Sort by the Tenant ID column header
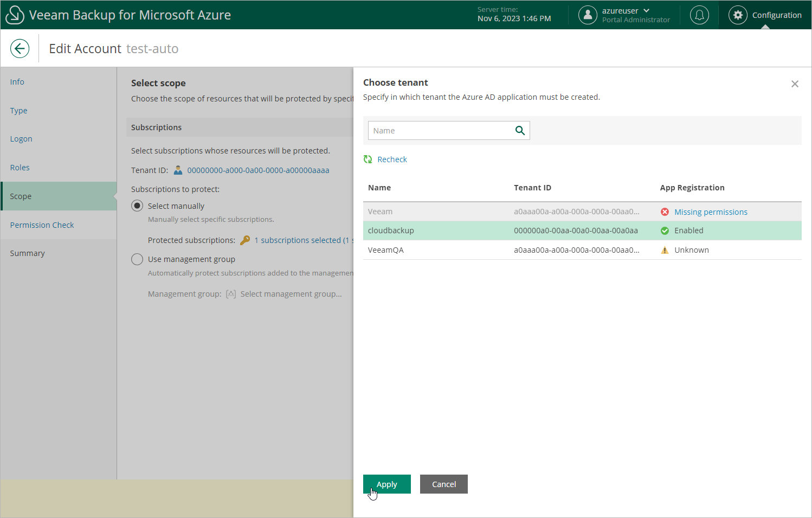Screen dimensions: 812x518 tap(532, 188)
